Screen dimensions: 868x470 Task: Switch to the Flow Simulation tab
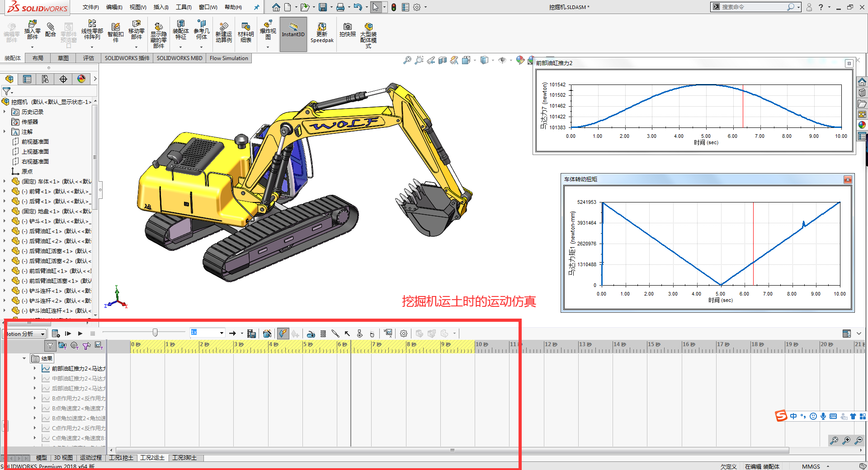click(229, 58)
